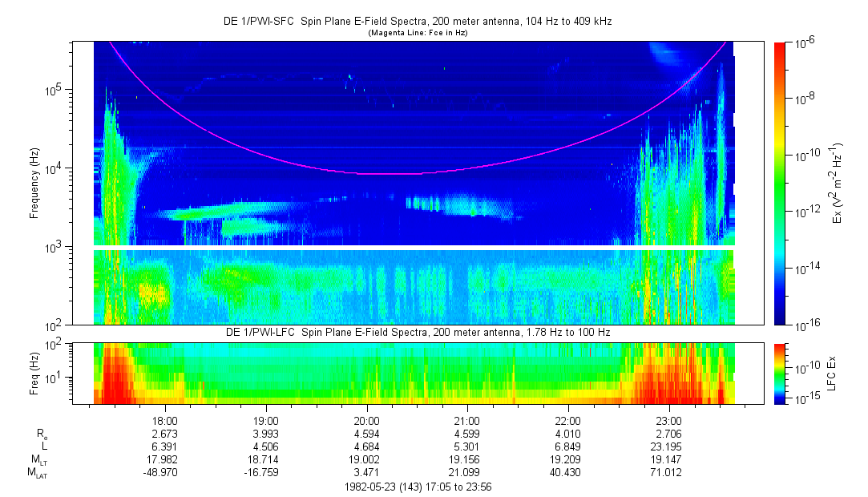Image resolution: width=868 pixels, height=497 pixels.
Task: Click the L value 23.195
Action: [668, 446]
